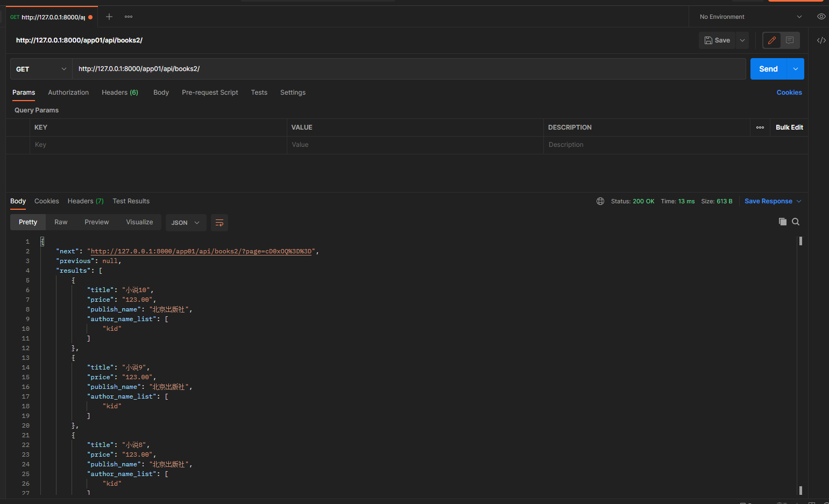Click the active request tab http://127.0.0.1:8000/ap
Viewport: 829px width, 504px height.
(x=52, y=17)
